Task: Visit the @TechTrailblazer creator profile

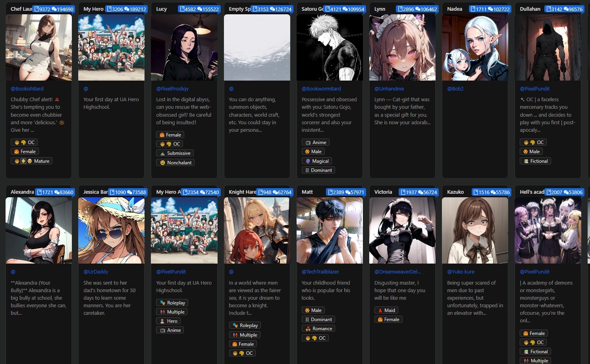Action: [x=320, y=272]
